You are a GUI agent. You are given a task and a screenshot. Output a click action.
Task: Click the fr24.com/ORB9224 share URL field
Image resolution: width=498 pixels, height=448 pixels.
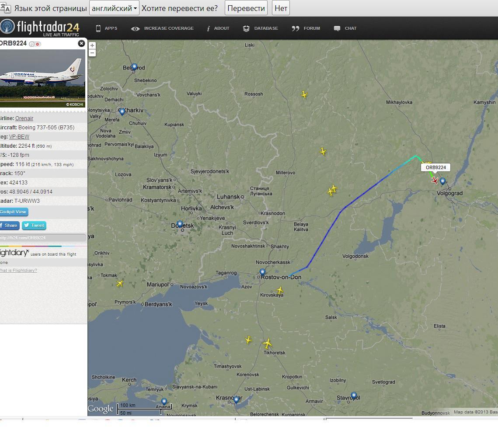click(42, 237)
